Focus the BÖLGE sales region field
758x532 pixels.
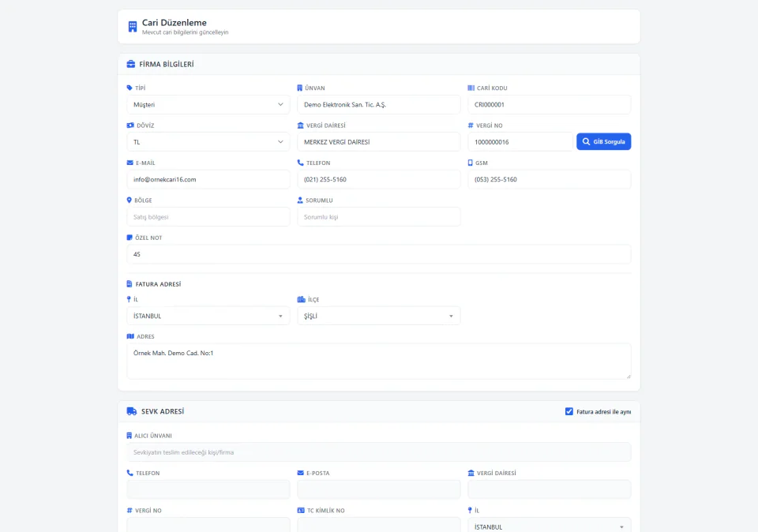tap(208, 217)
